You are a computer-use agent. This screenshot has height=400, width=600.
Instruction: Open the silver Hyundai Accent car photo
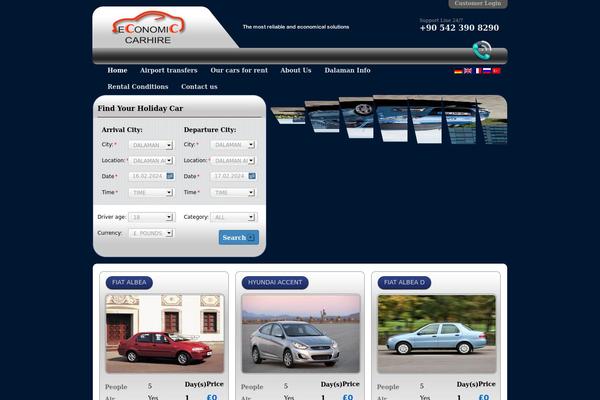[x=301, y=333]
